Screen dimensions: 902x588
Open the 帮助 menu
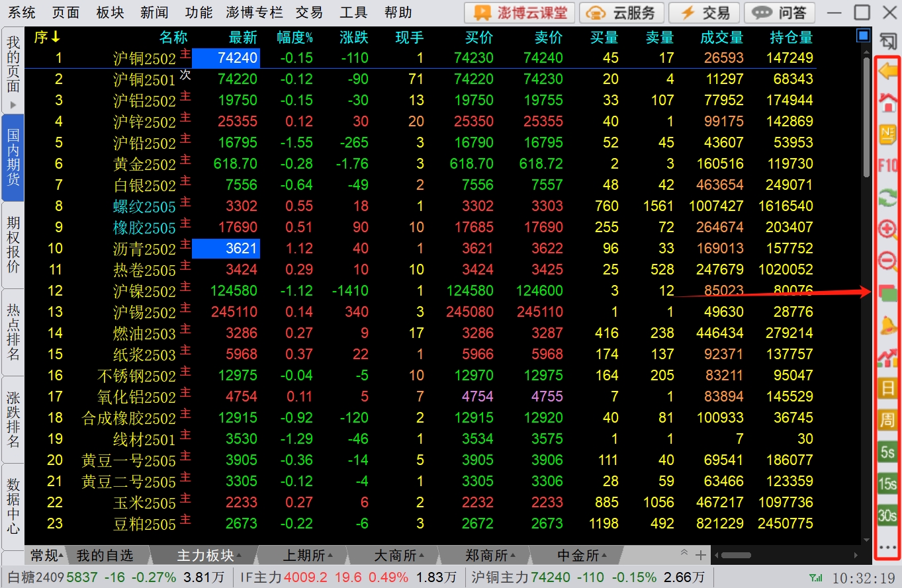coord(398,13)
